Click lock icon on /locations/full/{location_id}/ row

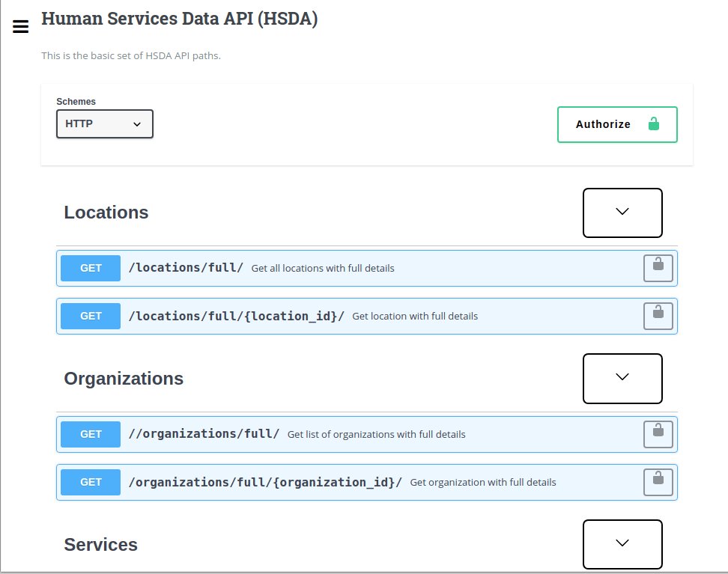pyautogui.click(x=658, y=316)
